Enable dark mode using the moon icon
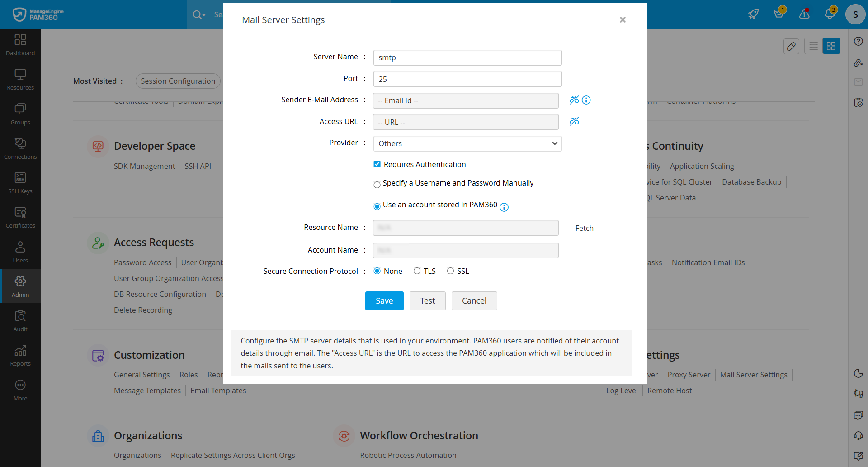The height and width of the screenshot is (467, 868). tap(859, 373)
